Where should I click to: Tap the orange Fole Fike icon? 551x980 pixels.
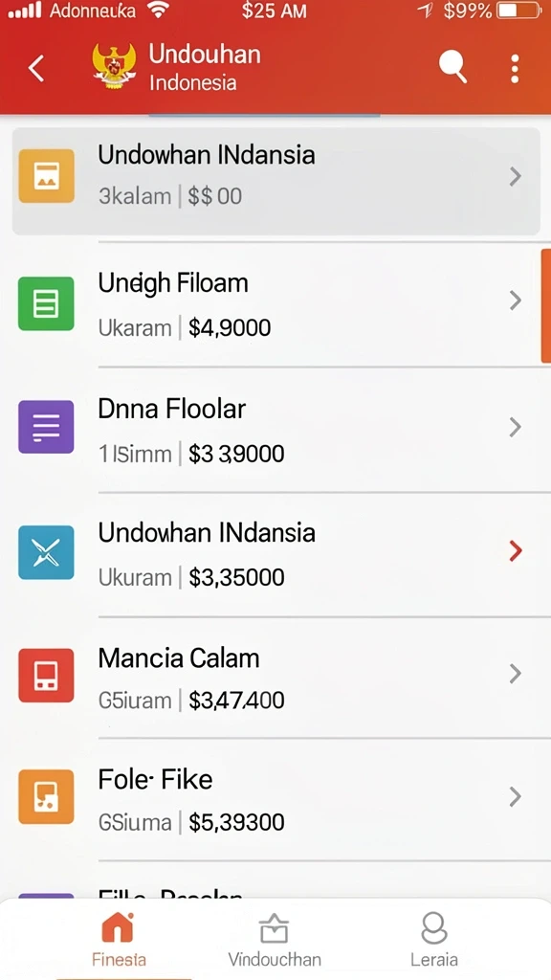tap(46, 797)
